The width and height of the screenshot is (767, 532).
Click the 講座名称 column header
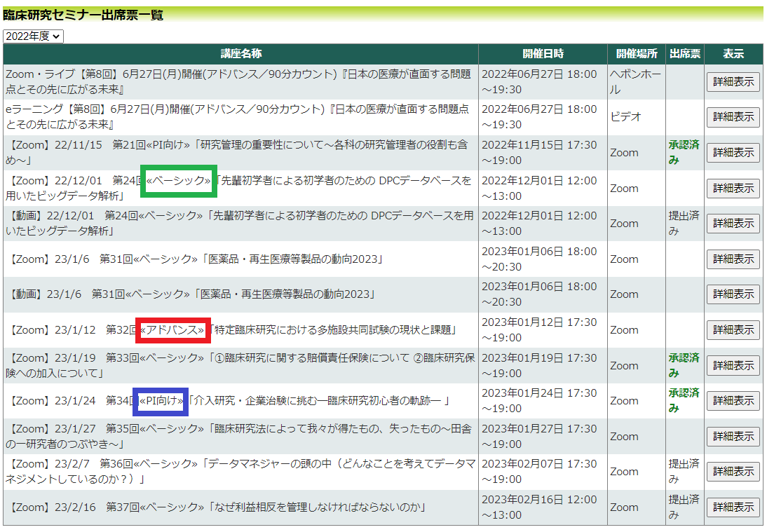tap(240, 54)
